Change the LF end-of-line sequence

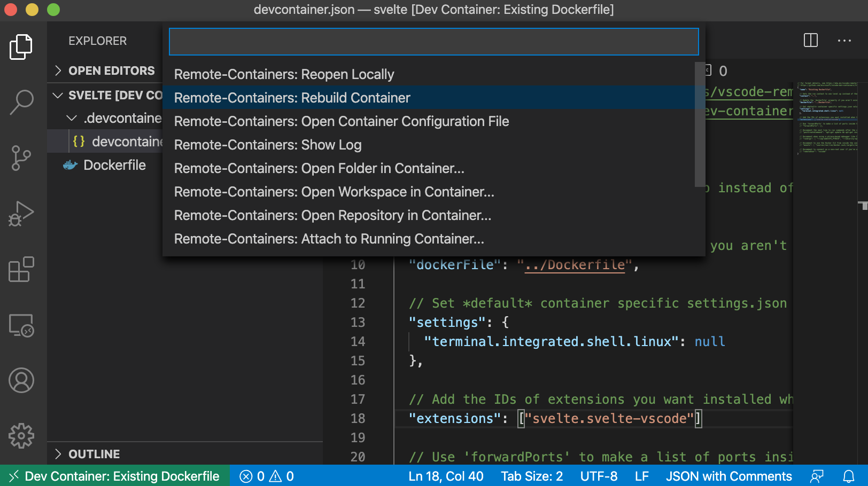[641, 476]
